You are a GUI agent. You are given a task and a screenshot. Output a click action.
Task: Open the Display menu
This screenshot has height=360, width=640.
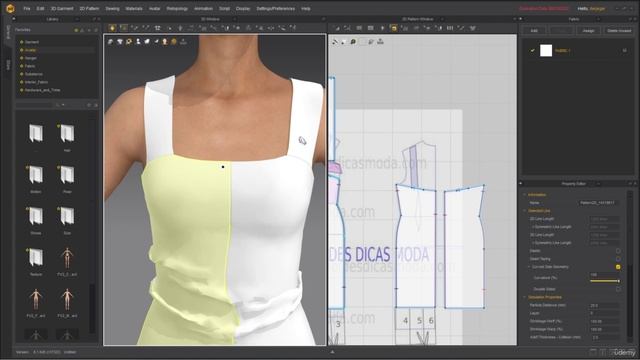242,8
